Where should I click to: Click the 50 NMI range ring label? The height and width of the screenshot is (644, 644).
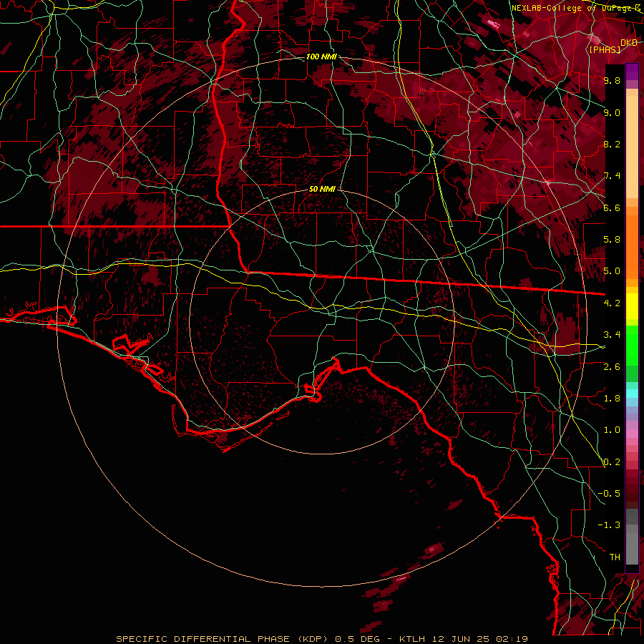point(322,190)
